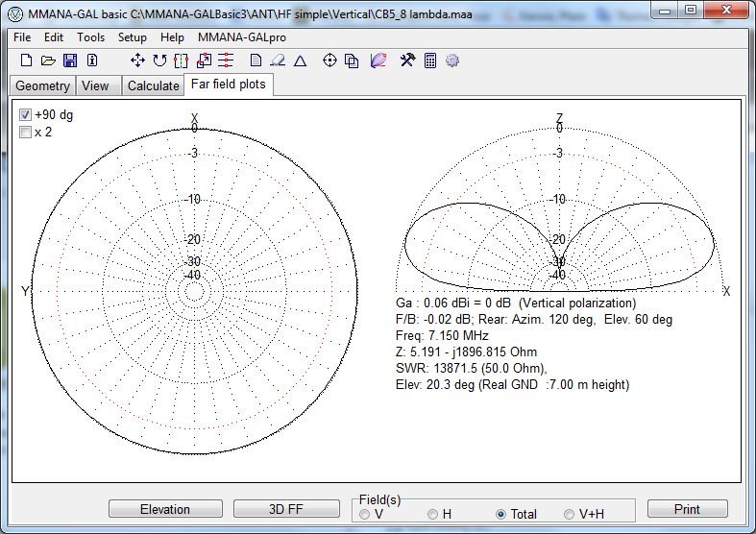The image size is (756, 534).
Task: Click the calculator toolbar icon
Action: pos(430,61)
